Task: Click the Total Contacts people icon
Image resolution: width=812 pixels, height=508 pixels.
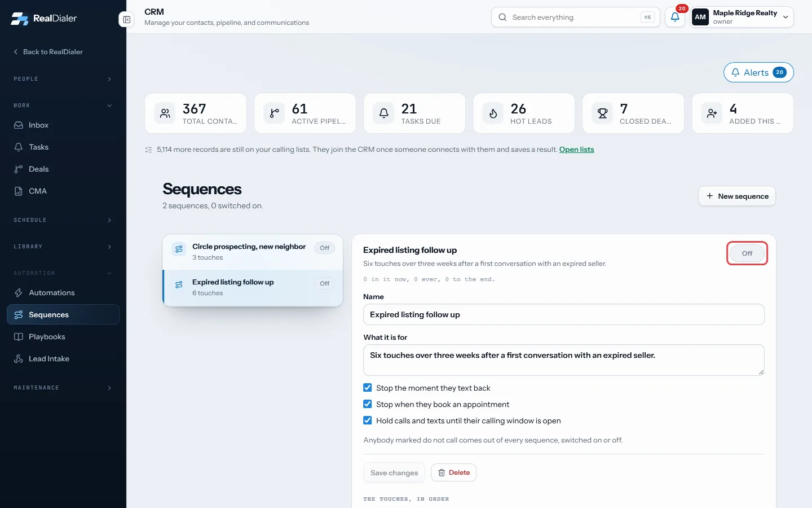Action: tap(165, 113)
